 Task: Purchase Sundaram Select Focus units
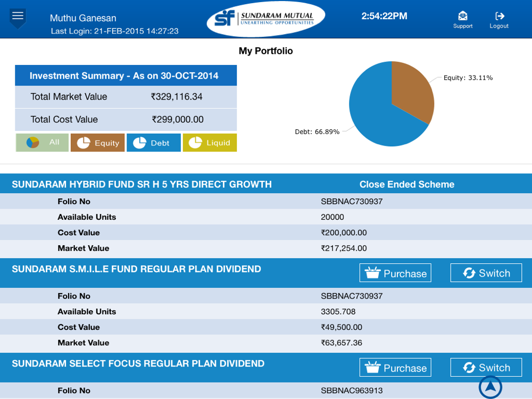click(395, 368)
